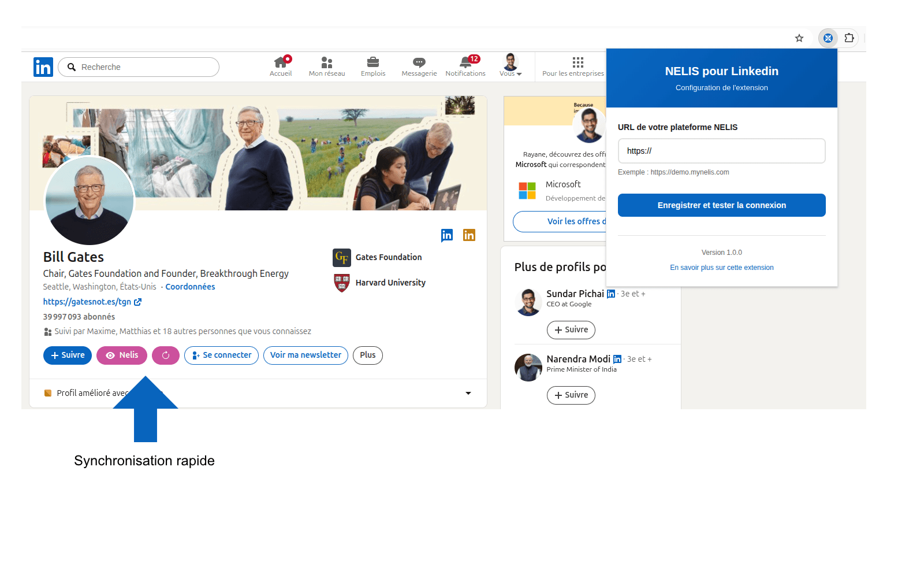
Task: Click Se connecter button
Action: [221, 355]
